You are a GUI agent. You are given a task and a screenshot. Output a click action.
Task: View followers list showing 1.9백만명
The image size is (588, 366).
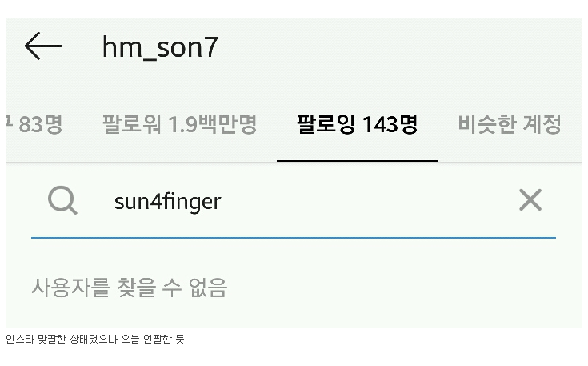180,124
